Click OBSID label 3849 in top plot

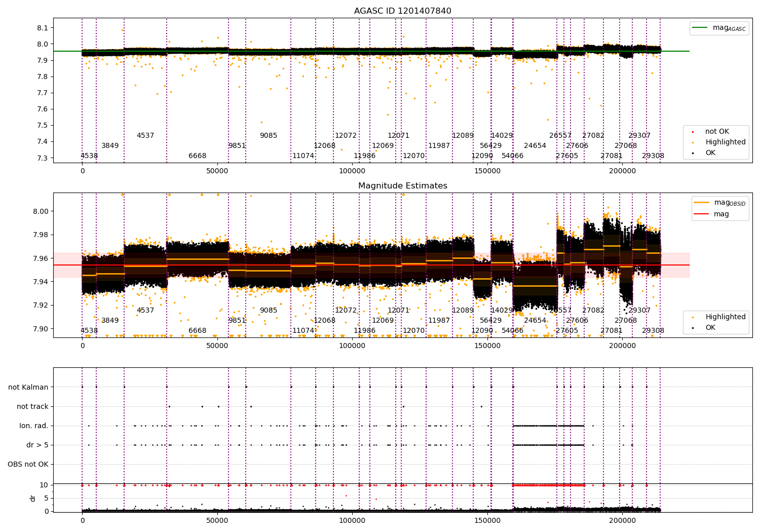[x=110, y=146]
